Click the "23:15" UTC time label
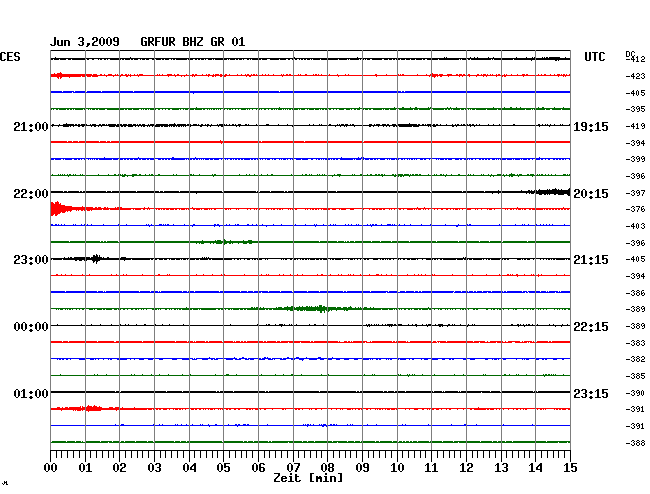Image resolution: width=650 pixels, height=494 pixels. pyautogui.click(x=591, y=393)
